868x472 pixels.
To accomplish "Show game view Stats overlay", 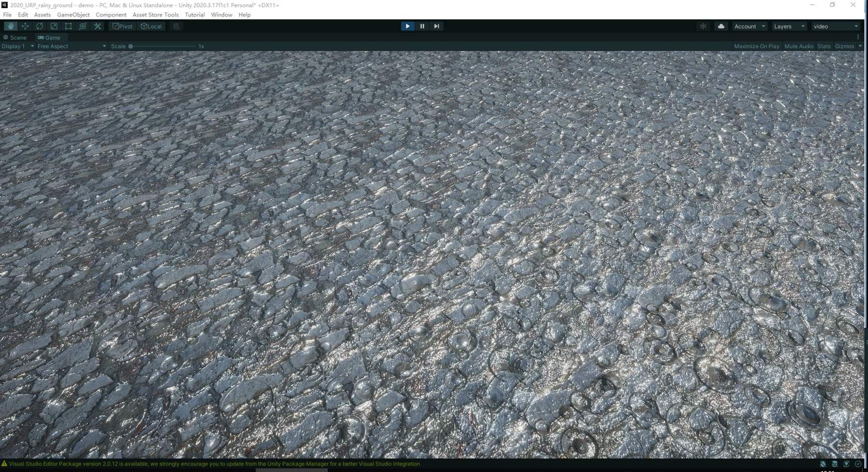I will tap(823, 46).
